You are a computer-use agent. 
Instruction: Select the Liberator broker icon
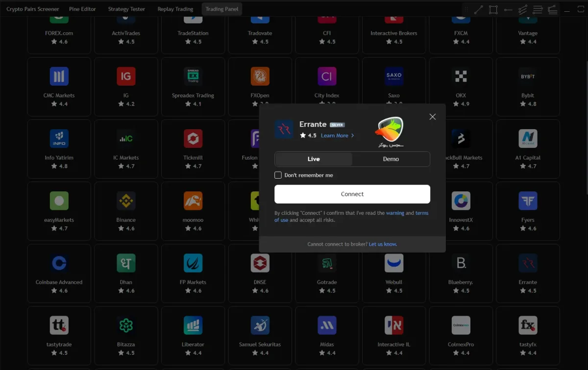point(193,325)
